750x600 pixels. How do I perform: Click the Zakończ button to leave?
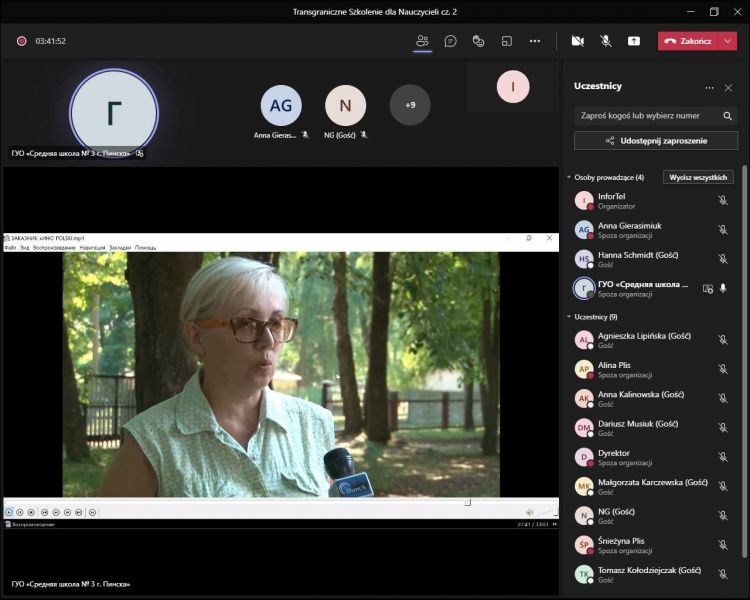(688, 41)
